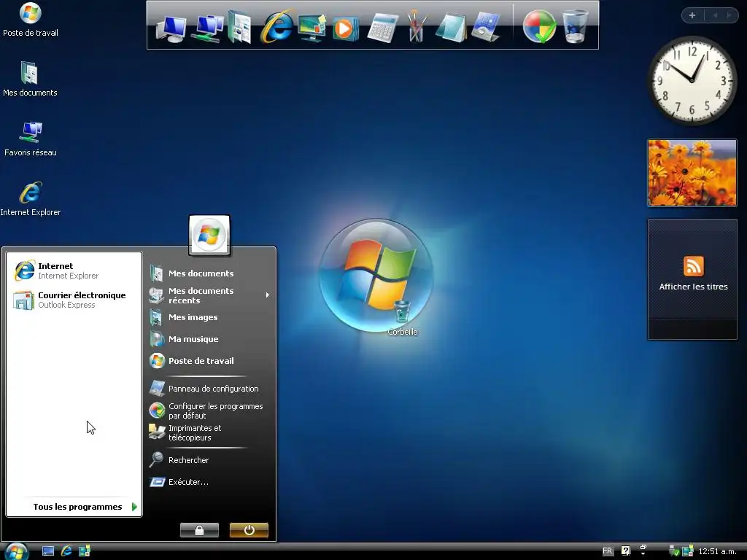Viewport: 747px width, 560px height.
Task: Open Ma musique in the Start menu
Action: click(x=209, y=339)
